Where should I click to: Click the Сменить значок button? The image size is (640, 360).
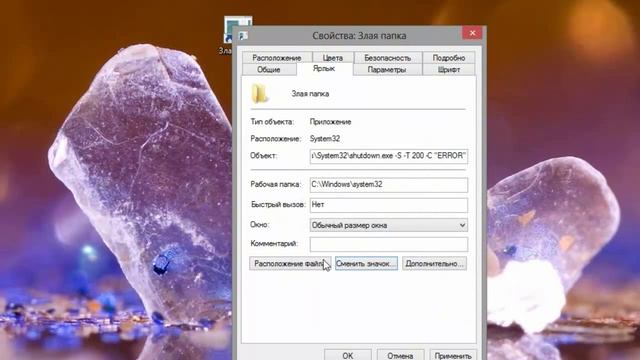pos(366,264)
